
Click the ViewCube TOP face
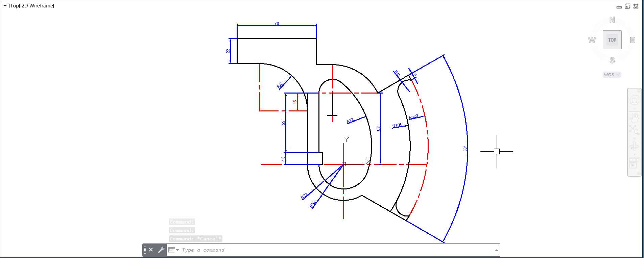[612, 40]
